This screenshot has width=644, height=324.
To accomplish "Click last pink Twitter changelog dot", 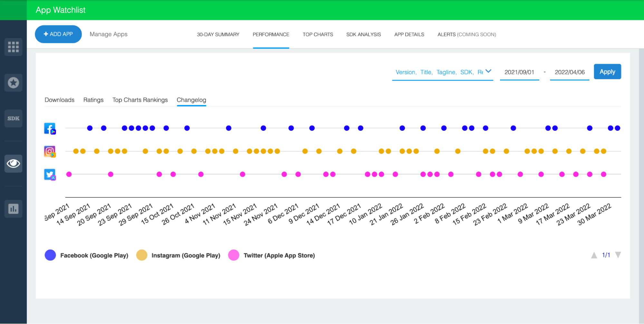I will coord(603,175).
